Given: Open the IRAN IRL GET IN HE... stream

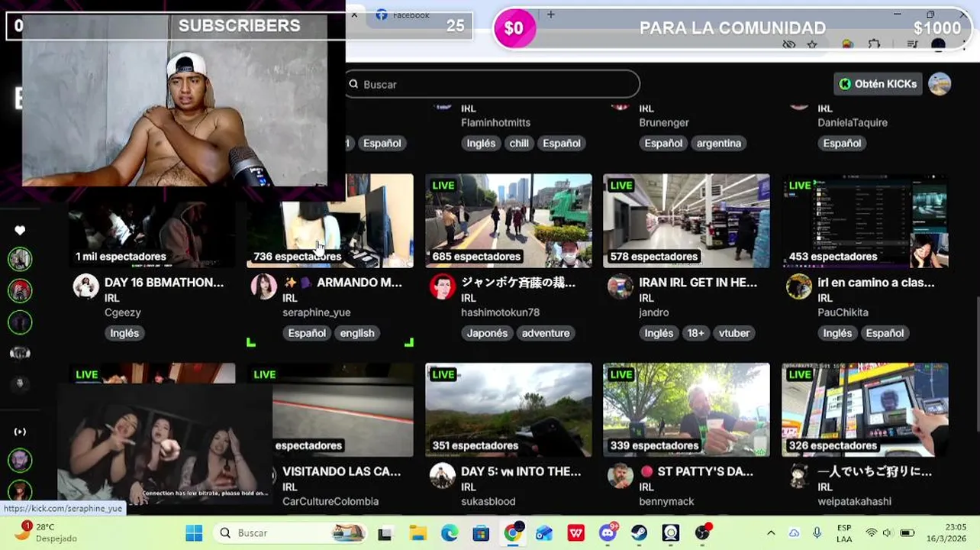Looking at the screenshot, I should tap(698, 283).
